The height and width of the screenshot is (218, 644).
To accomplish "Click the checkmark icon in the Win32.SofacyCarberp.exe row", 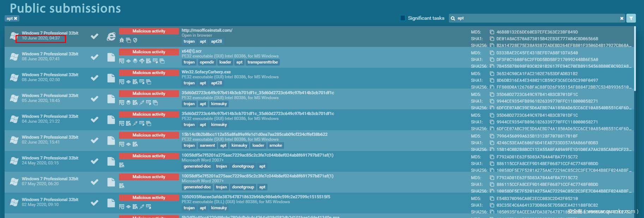I will click(95, 78).
